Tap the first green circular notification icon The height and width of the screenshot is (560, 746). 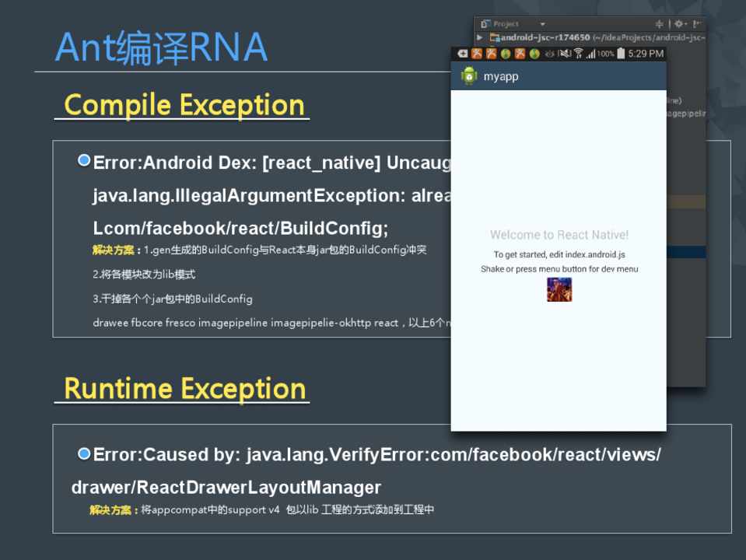click(x=505, y=54)
